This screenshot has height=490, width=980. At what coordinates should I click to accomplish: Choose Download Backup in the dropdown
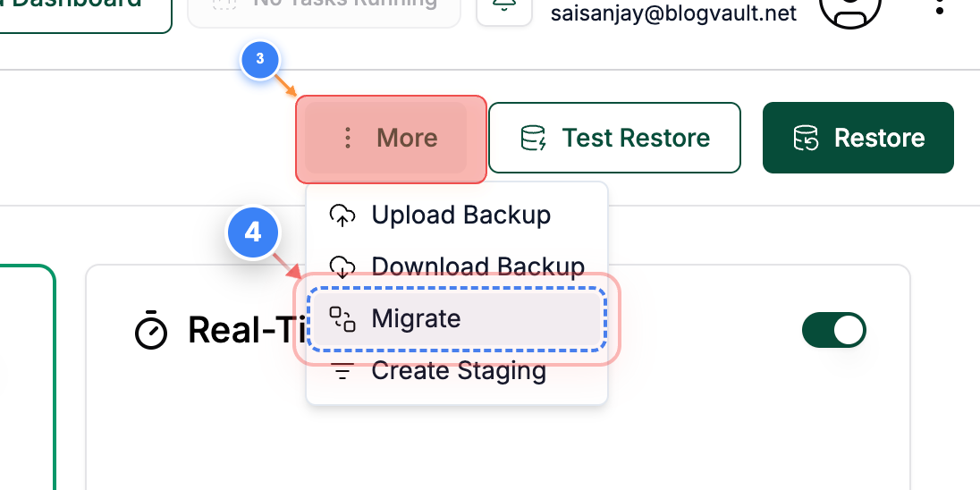[x=457, y=266]
